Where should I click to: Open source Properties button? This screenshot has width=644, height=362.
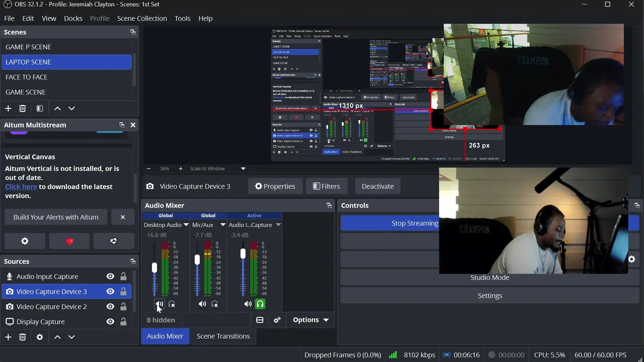pos(275,186)
